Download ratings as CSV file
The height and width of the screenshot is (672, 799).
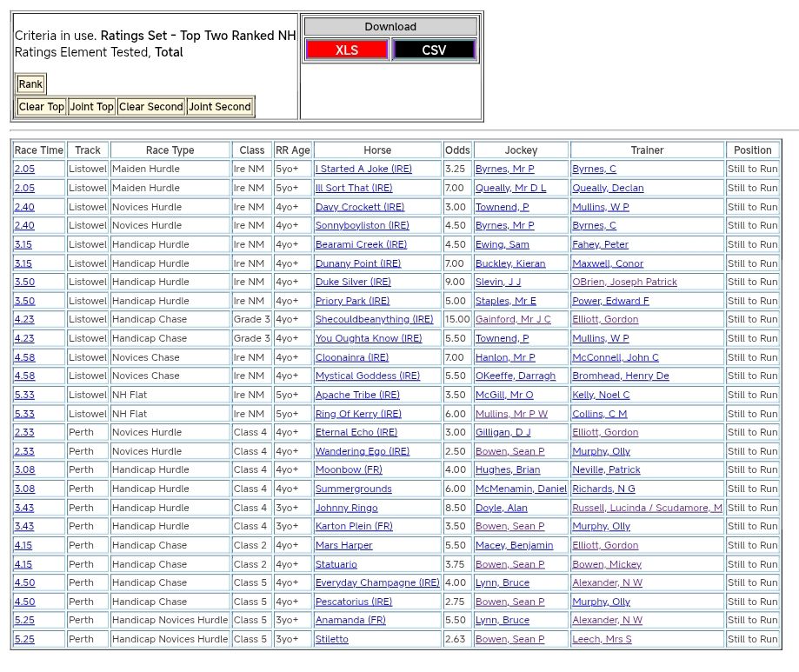[434, 50]
